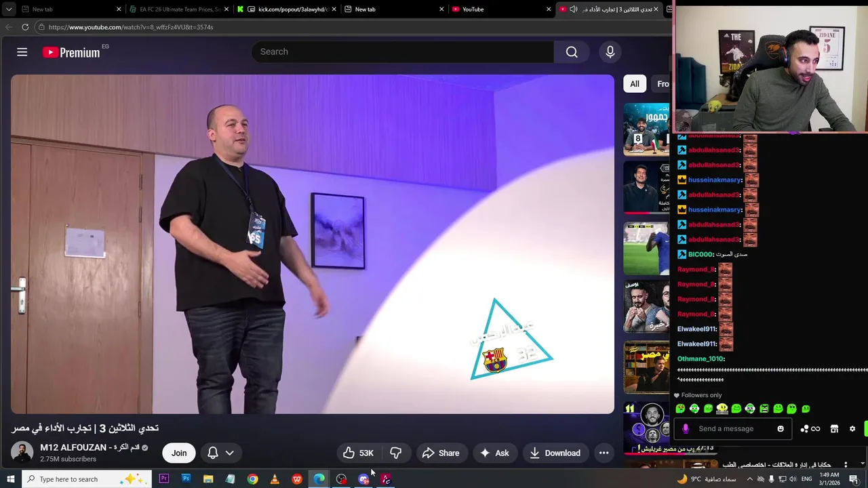Insert the first green heart-eyes emote
The height and width of the screenshot is (488, 868).
click(680, 409)
